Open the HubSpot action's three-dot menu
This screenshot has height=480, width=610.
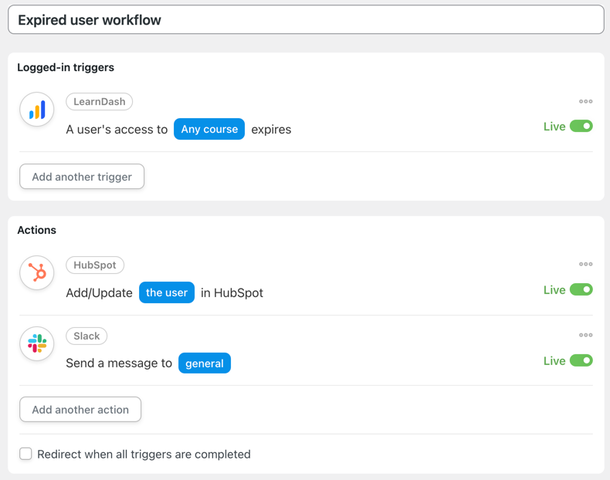pos(585,265)
